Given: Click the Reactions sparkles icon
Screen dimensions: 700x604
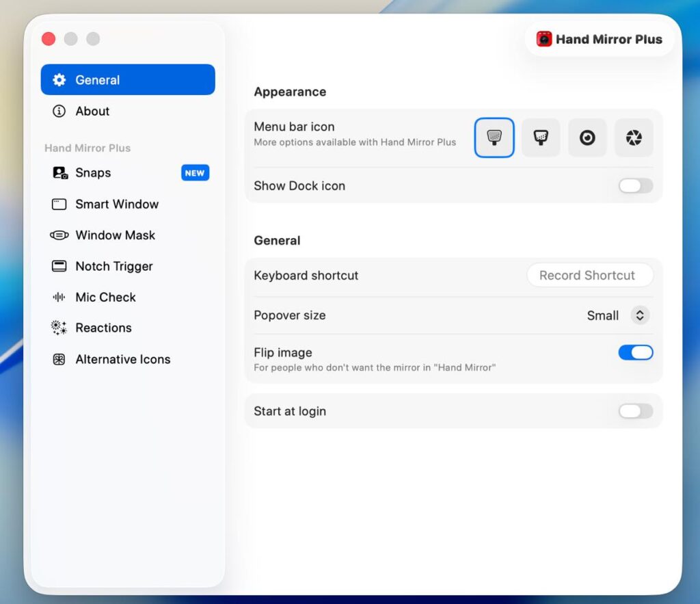Looking at the screenshot, I should (59, 328).
